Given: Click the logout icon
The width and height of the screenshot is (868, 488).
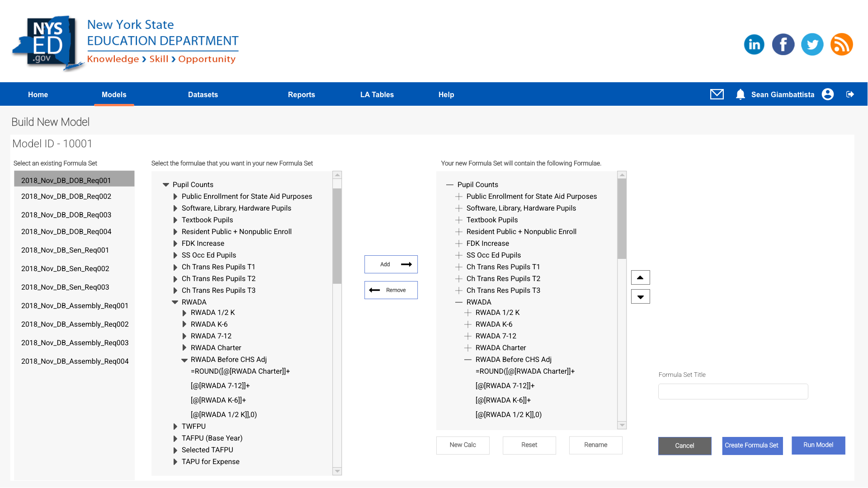Looking at the screenshot, I should tap(850, 94).
